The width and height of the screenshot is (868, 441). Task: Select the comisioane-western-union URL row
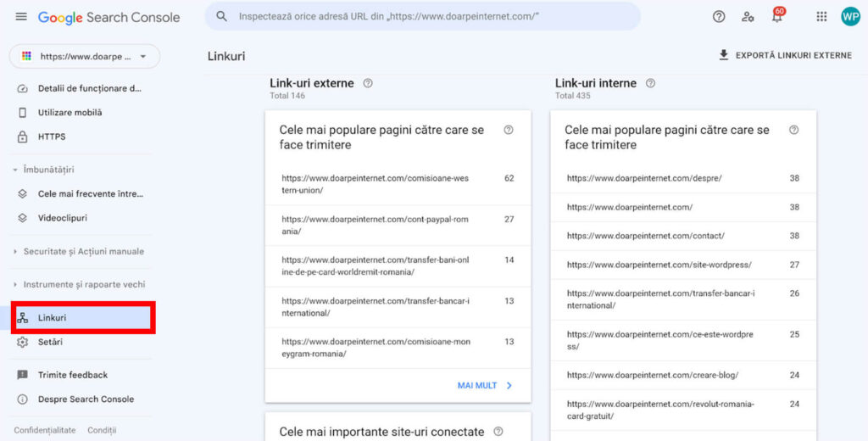(398, 185)
